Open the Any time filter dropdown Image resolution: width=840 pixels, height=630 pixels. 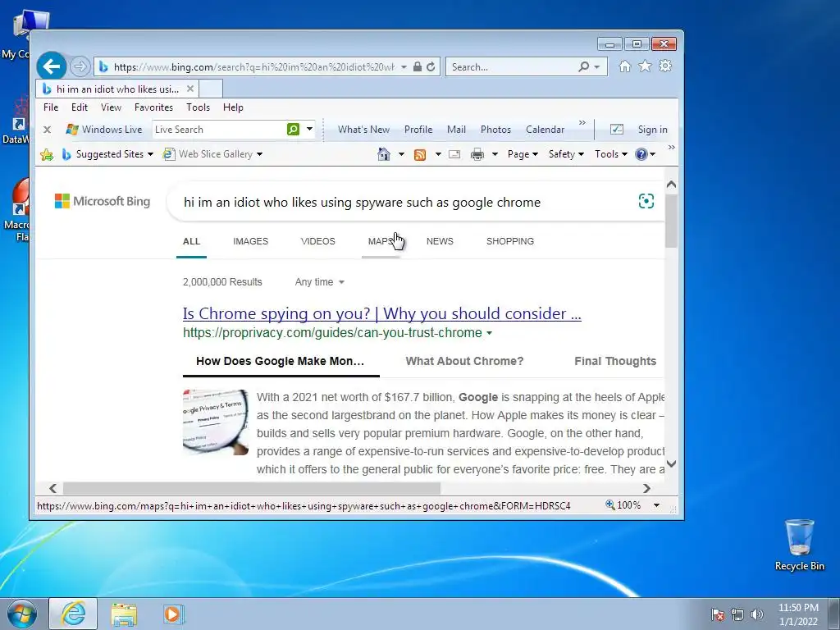coord(319,282)
